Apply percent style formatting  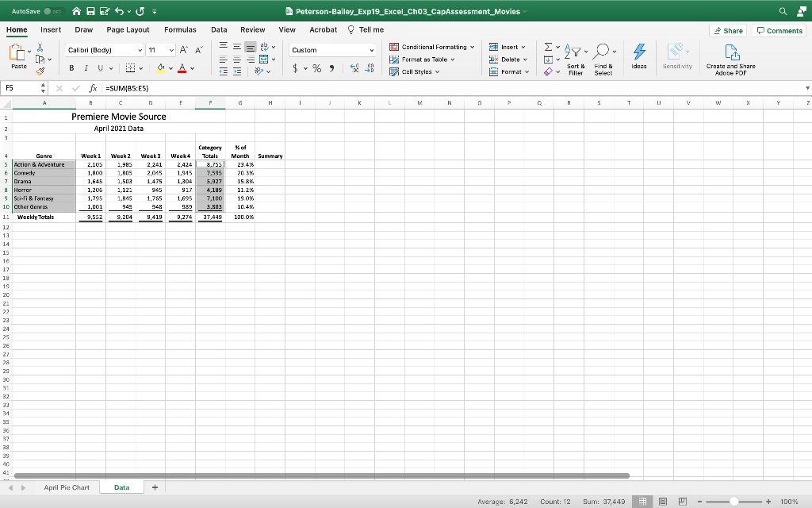pos(317,68)
